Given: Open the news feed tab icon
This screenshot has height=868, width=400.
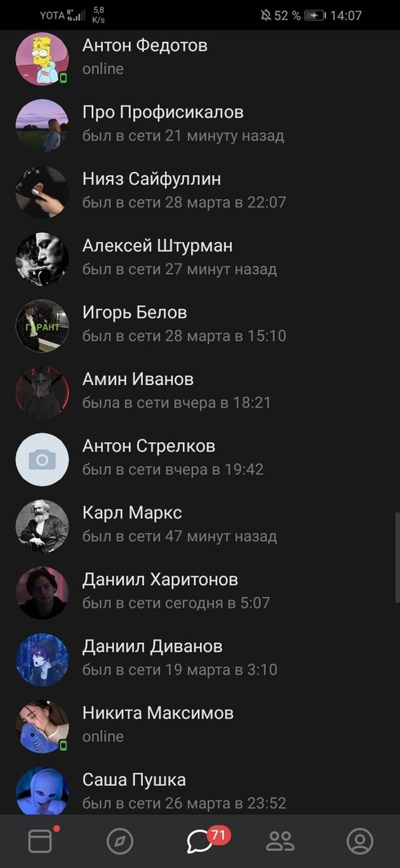Looking at the screenshot, I should coord(40,841).
